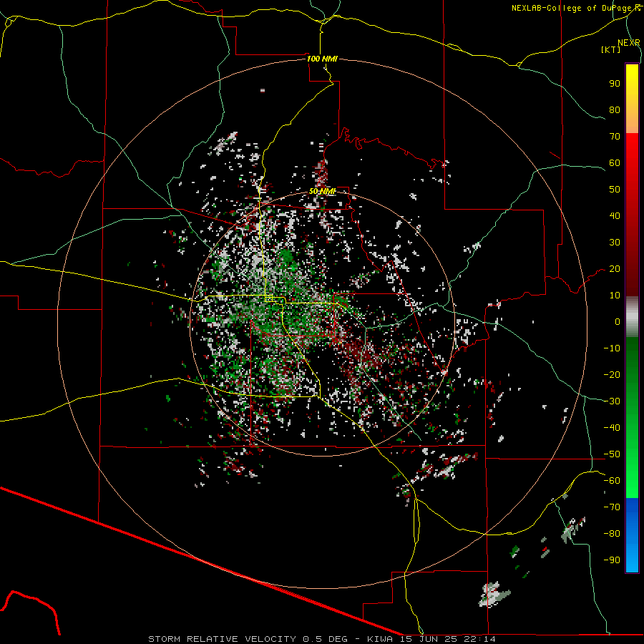Click the 70 value on velocity scale
This screenshot has width=644, height=644.
[x=615, y=137]
